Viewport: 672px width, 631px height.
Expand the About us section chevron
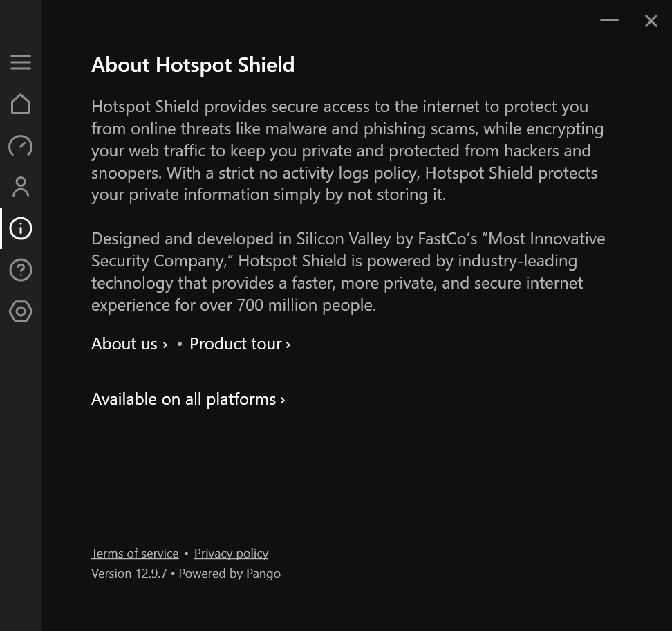click(165, 344)
